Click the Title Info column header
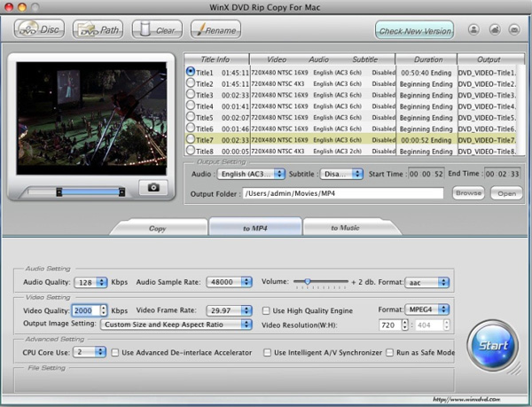This screenshot has height=407, width=532. (x=217, y=59)
